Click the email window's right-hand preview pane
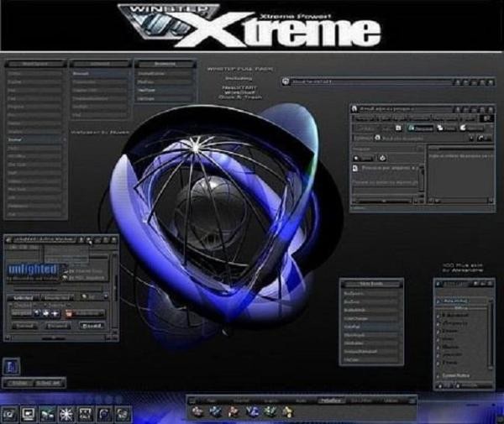 click(x=461, y=174)
